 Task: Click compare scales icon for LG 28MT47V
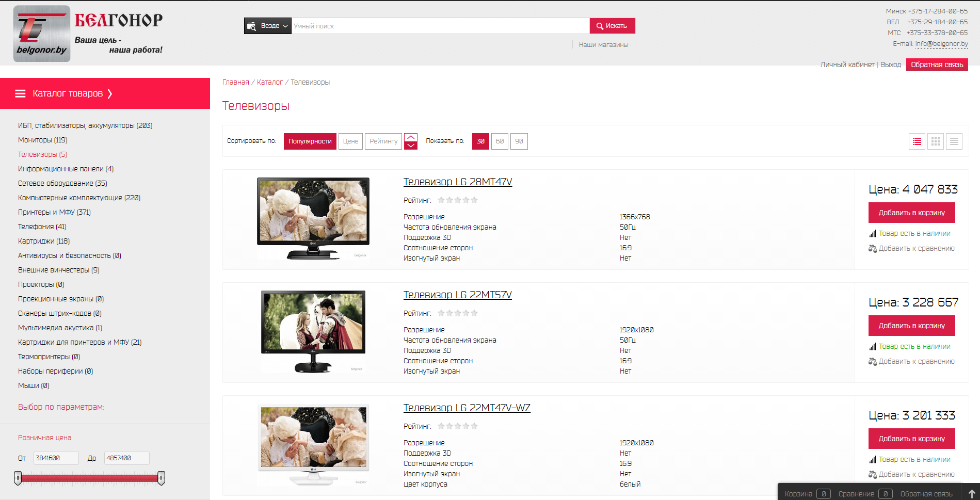(x=872, y=249)
